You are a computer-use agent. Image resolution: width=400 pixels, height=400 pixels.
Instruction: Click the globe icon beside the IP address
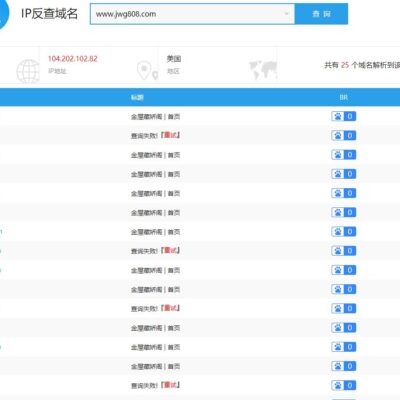click(28, 71)
